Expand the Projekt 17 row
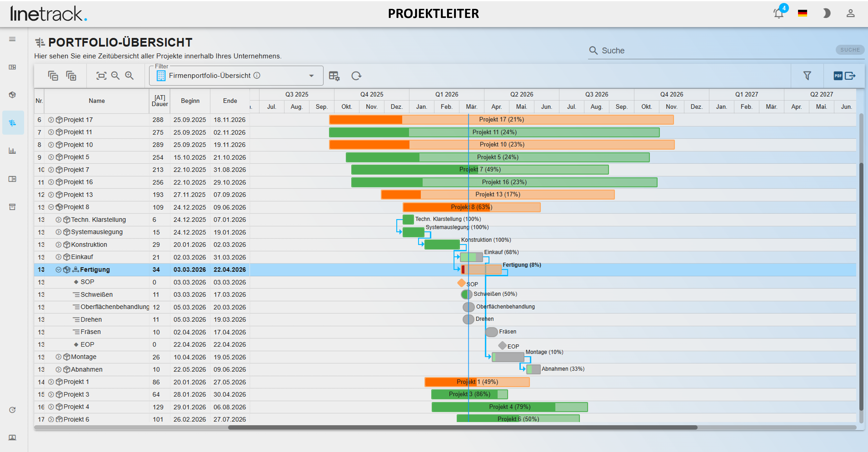Image resolution: width=868 pixels, height=452 pixels. pyautogui.click(x=51, y=120)
